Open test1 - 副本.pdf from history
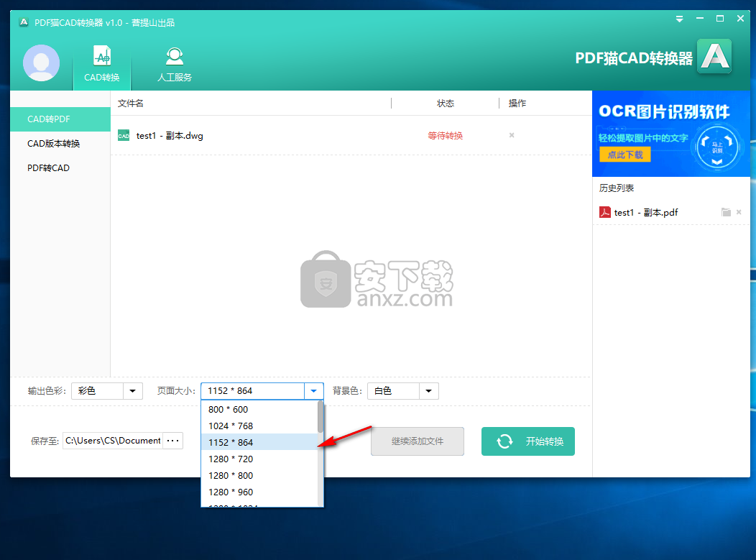 pyautogui.click(x=645, y=213)
